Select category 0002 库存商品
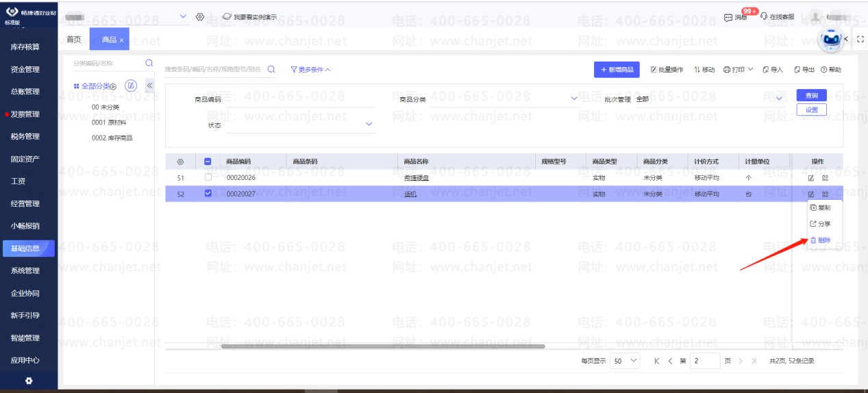Viewport: 868px width, 393px height. (x=112, y=138)
